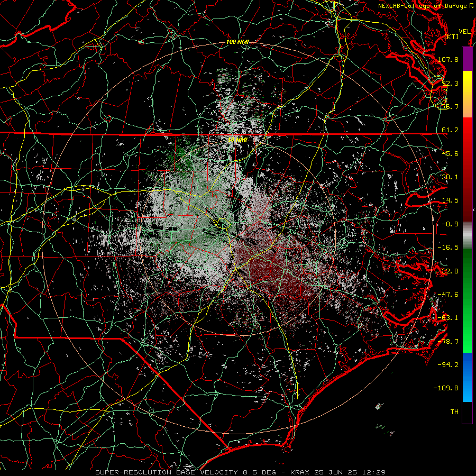The width and height of the screenshot is (476, 476).
Task: Click the 30.1 velocity scale value
Action: tap(450, 177)
